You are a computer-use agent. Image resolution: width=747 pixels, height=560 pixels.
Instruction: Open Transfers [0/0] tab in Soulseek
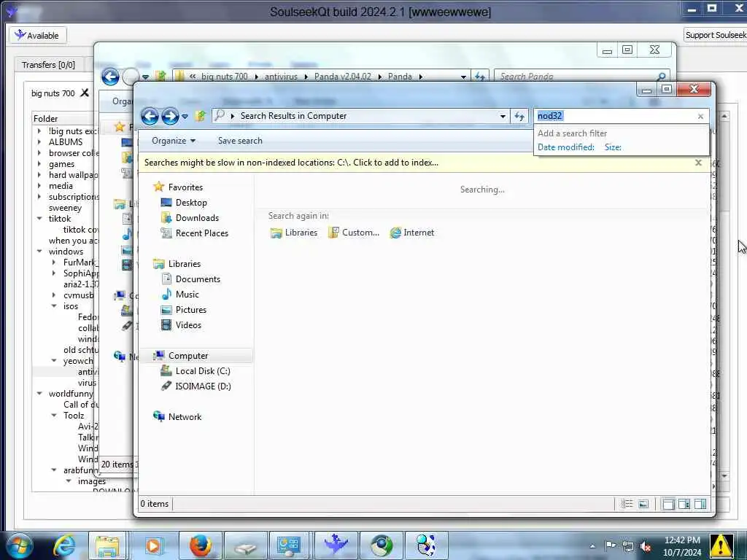click(x=49, y=65)
